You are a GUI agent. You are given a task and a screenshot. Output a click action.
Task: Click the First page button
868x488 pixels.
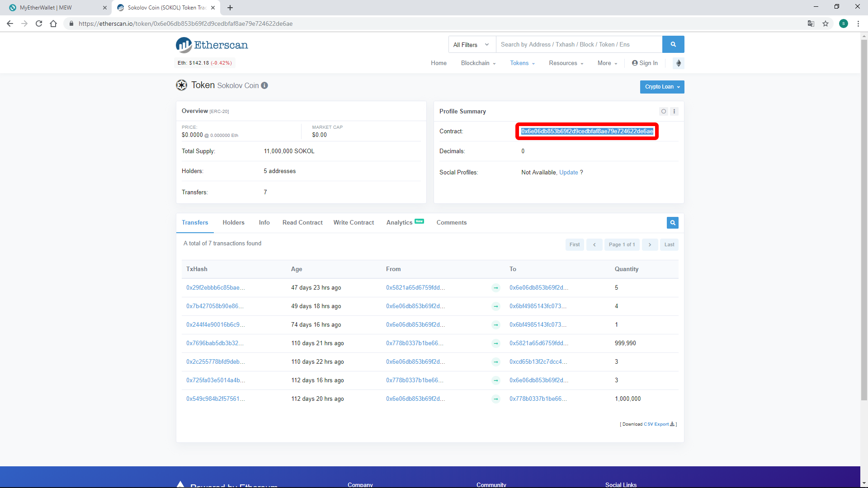[575, 244]
